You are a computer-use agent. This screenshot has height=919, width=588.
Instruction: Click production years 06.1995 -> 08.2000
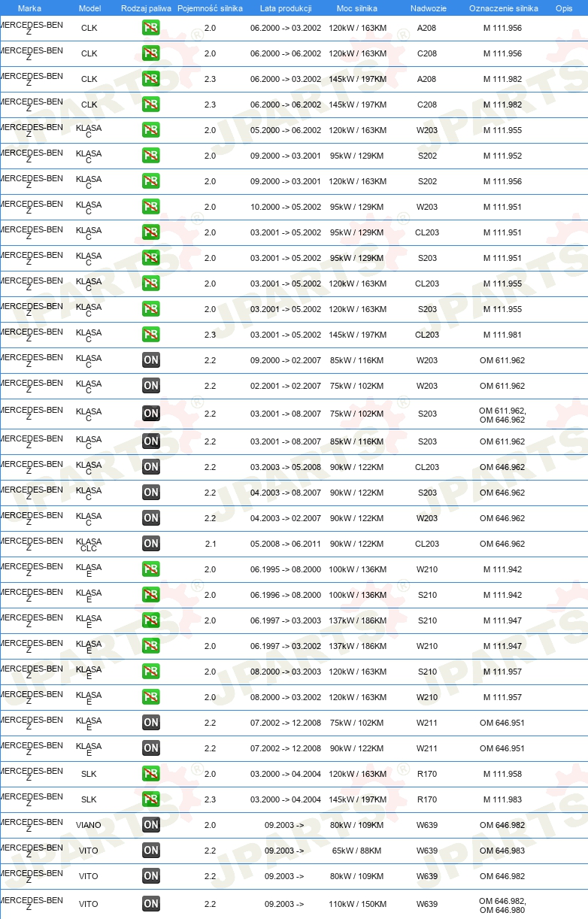(286, 569)
